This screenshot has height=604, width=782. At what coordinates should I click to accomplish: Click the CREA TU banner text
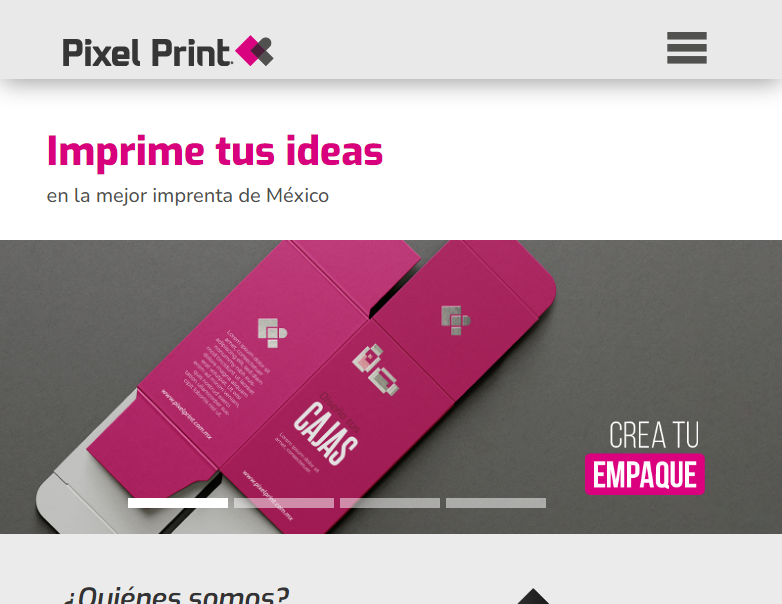click(x=654, y=435)
